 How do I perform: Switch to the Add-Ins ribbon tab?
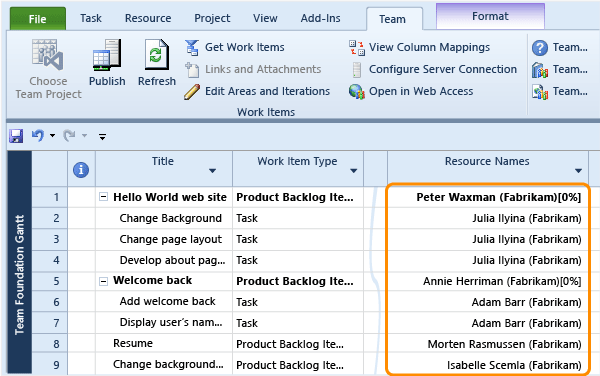pyautogui.click(x=320, y=18)
